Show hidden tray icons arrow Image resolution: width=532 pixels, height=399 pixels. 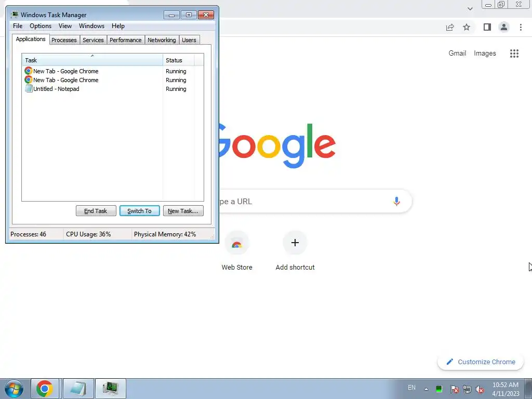click(426, 389)
